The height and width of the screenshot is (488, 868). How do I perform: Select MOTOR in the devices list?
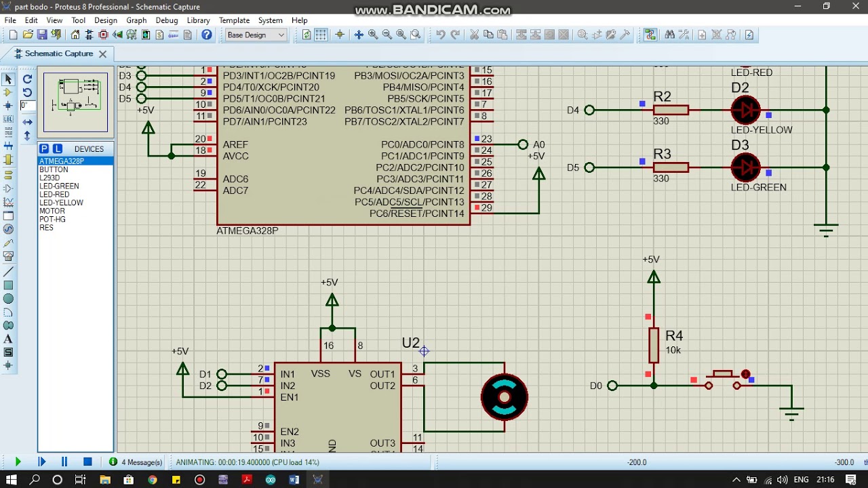(52, 211)
